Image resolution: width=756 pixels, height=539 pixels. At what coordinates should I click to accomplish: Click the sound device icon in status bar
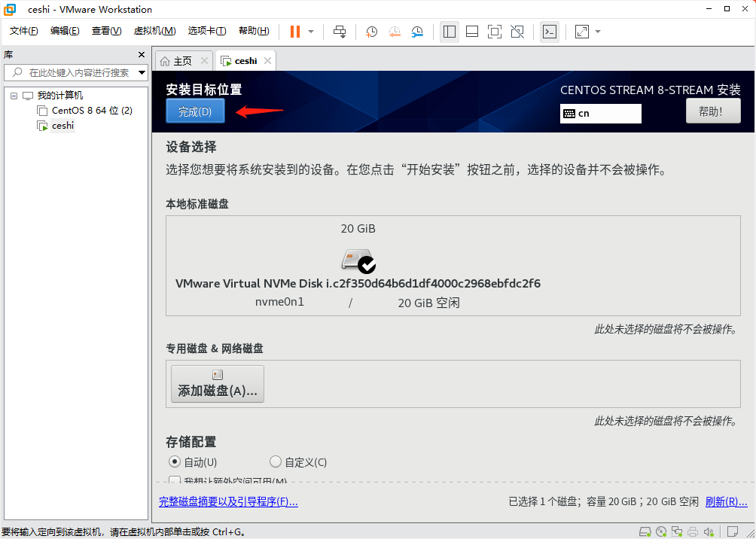tap(709, 531)
